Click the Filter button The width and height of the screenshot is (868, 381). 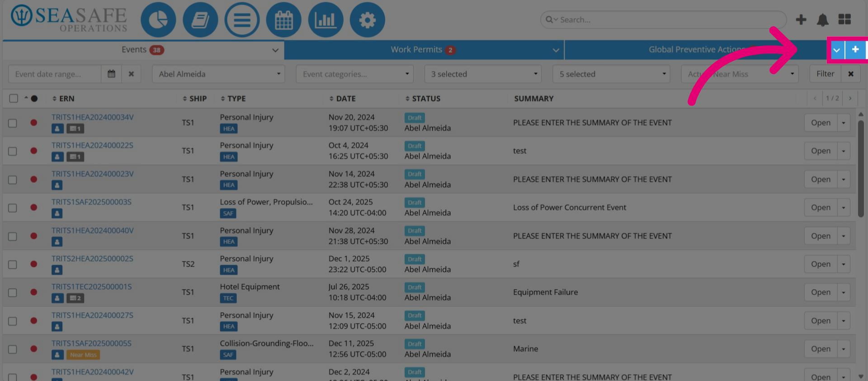point(825,74)
